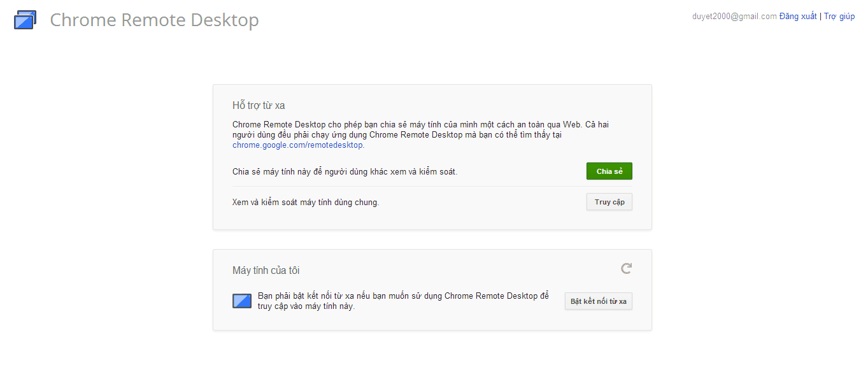The width and height of the screenshot is (868, 365).
Task: Click the separator between Đăng xuất and Trợ giúp
Action: 820,17
